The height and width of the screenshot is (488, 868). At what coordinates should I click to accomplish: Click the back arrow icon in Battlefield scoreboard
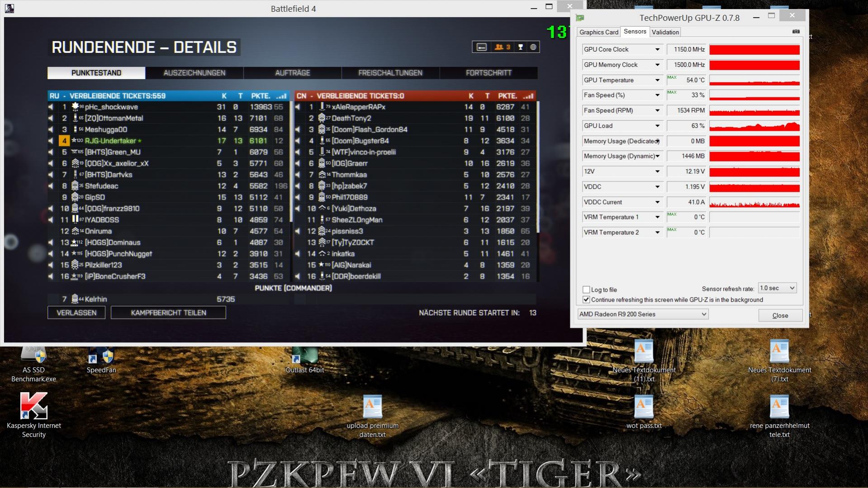(x=482, y=47)
